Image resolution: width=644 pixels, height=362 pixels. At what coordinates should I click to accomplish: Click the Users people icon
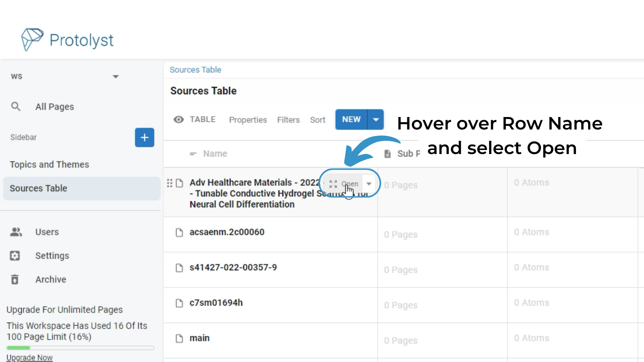tap(16, 232)
